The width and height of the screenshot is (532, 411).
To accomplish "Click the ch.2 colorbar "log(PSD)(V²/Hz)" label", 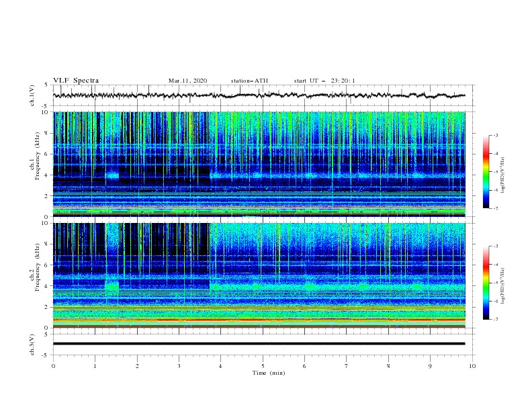I will [x=503, y=286].
